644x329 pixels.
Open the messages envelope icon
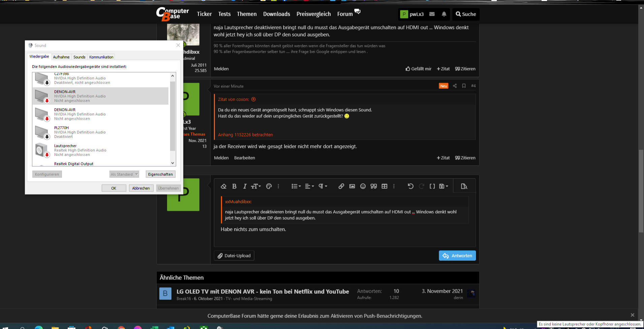[432, 14]
